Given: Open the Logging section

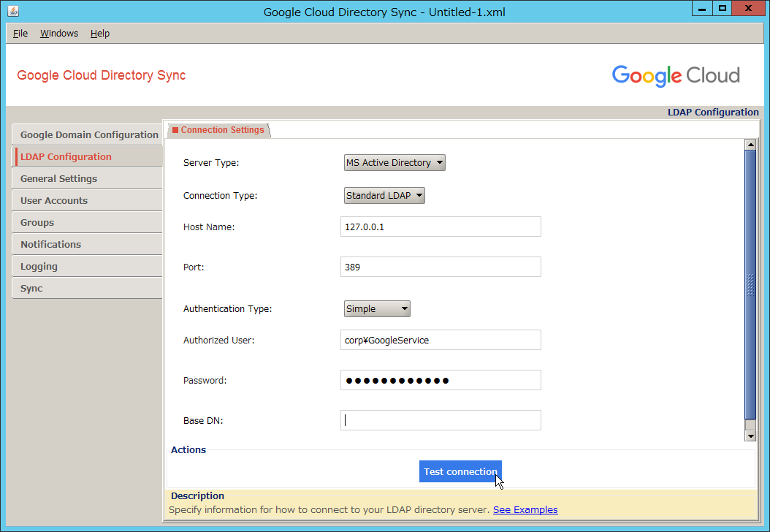Looking at the screenshot, I should [88, 266].
